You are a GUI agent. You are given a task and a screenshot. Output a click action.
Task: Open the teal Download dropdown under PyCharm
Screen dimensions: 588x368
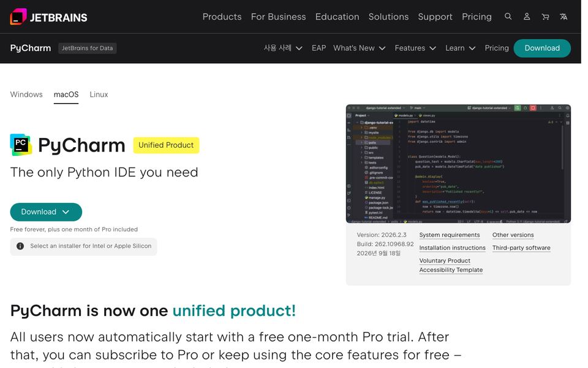click(46, 212)
